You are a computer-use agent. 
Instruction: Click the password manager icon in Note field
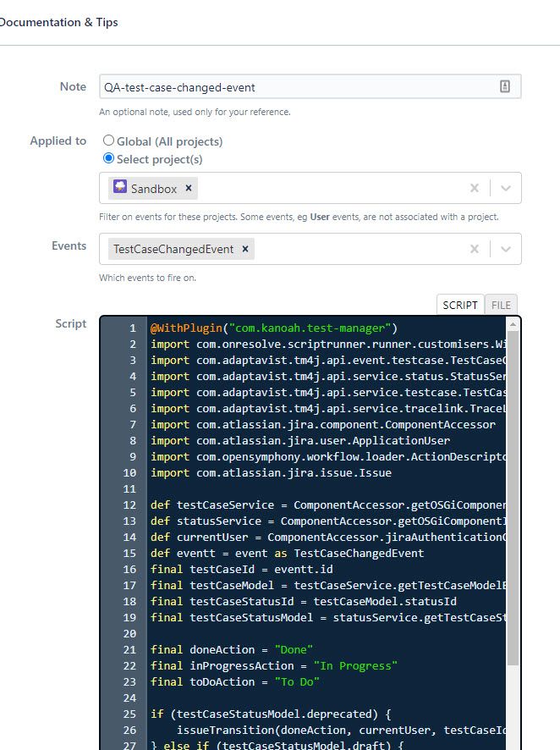click(504, 86)
